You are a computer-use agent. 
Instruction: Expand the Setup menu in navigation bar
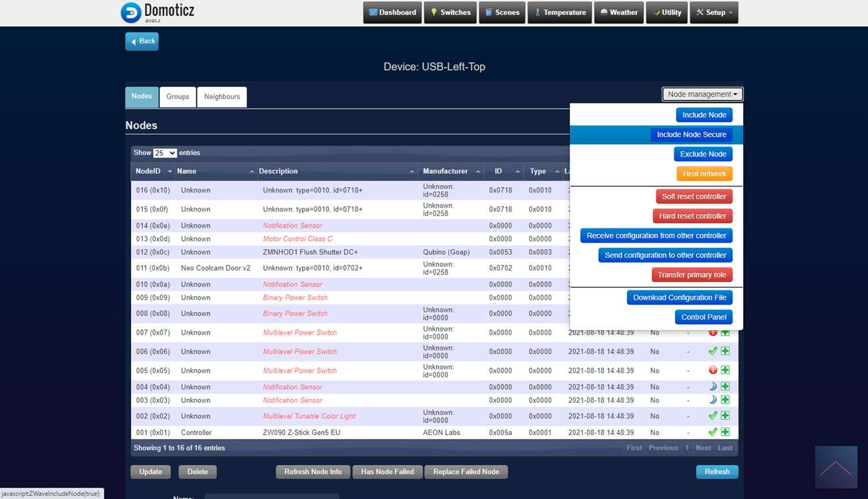point(714,13)
